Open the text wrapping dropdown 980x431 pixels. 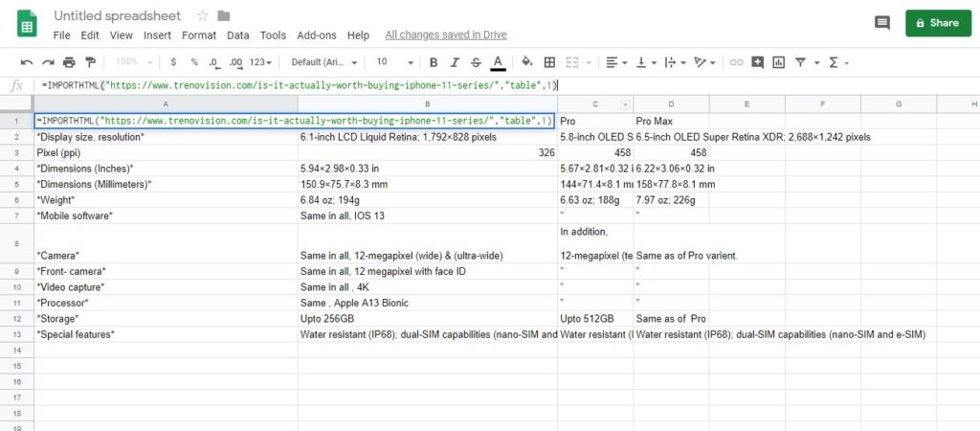point(675,62)
